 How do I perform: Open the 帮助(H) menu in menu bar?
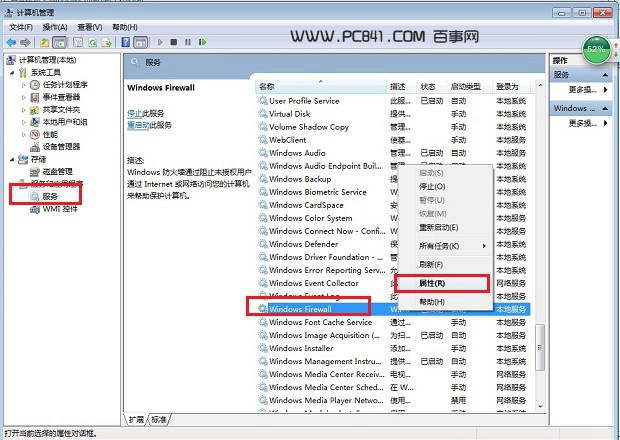click(125, 27)
